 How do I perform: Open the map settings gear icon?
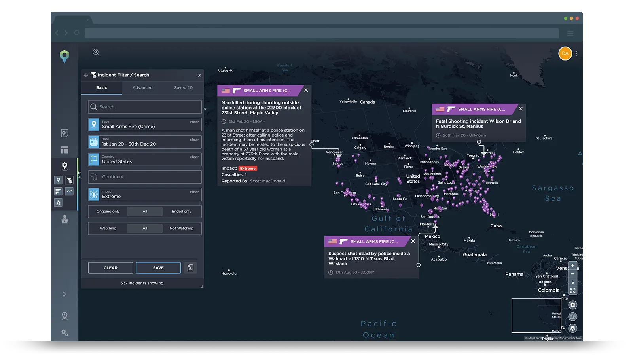[x=572, y=305]
